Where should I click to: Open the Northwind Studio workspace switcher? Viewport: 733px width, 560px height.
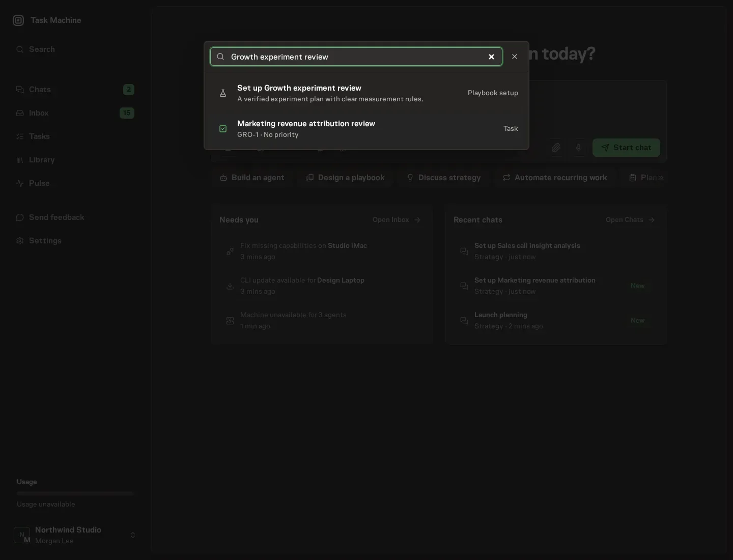75,535
